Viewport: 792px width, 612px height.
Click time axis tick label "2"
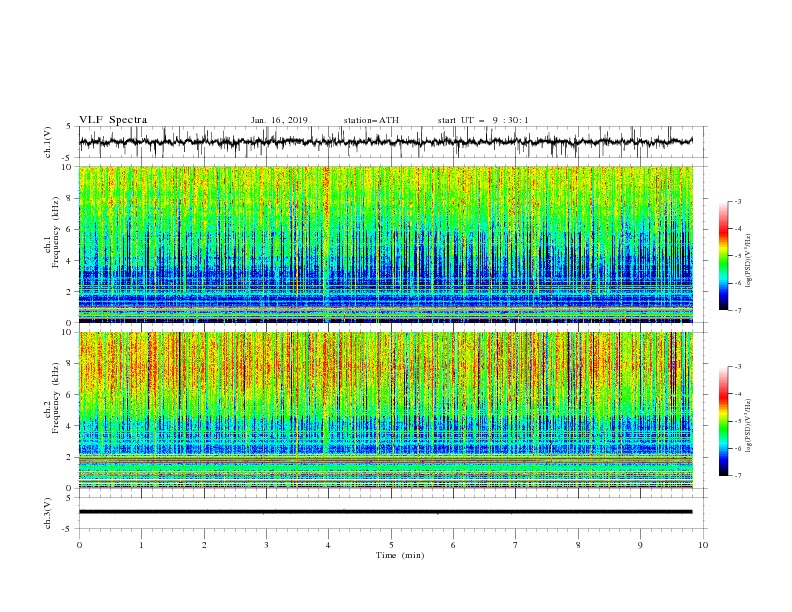(x=204, y=545)
